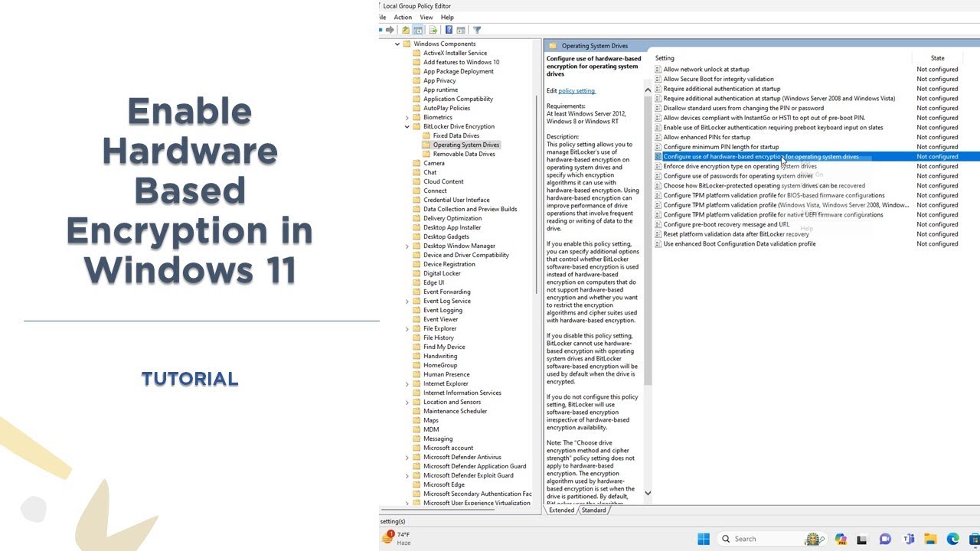Click the Edit policy setting link
This screenshot has height=551, width=980.
tap(577, 91)
